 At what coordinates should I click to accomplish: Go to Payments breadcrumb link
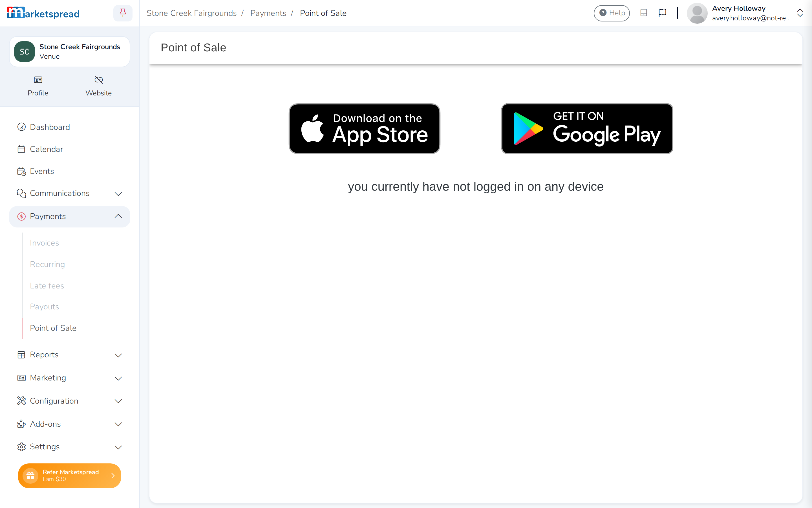coord(268,13)
